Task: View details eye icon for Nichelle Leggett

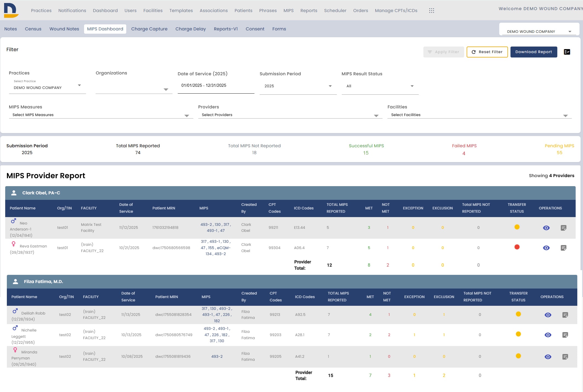Action: tap(548, 335)
